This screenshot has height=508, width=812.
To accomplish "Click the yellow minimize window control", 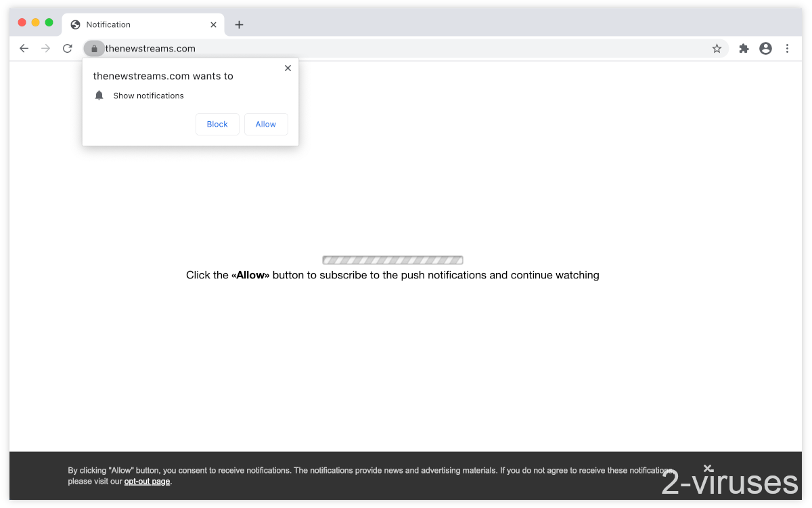I will (x=35, y=22).
